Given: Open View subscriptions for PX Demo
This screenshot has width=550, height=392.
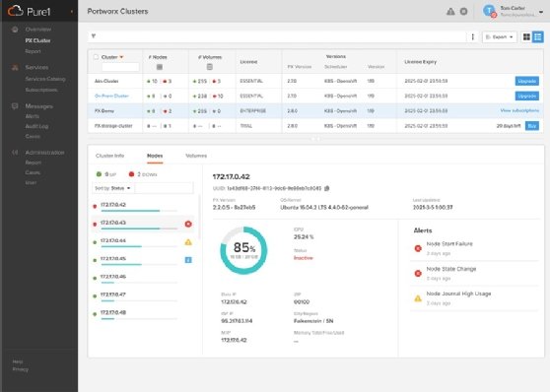Looking at the screenshot, I should point(519,110).
